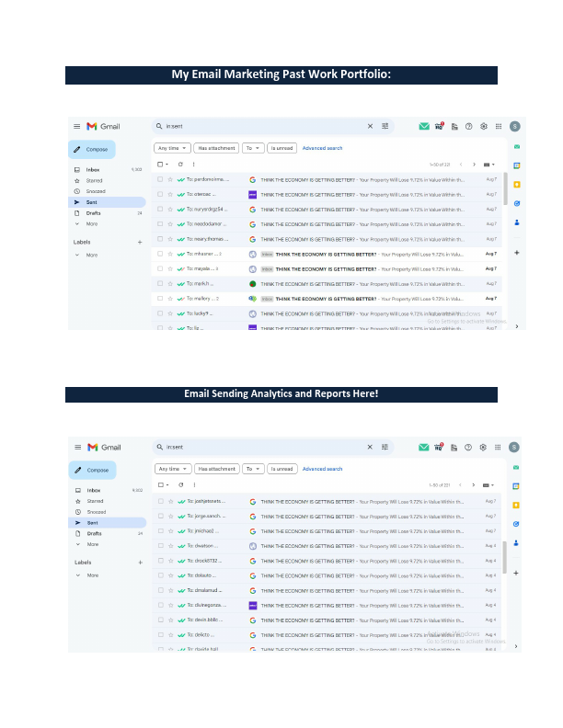563x728 pixels.
Task: Star the email To: dmalamud
Action: [x=170, y=590]
